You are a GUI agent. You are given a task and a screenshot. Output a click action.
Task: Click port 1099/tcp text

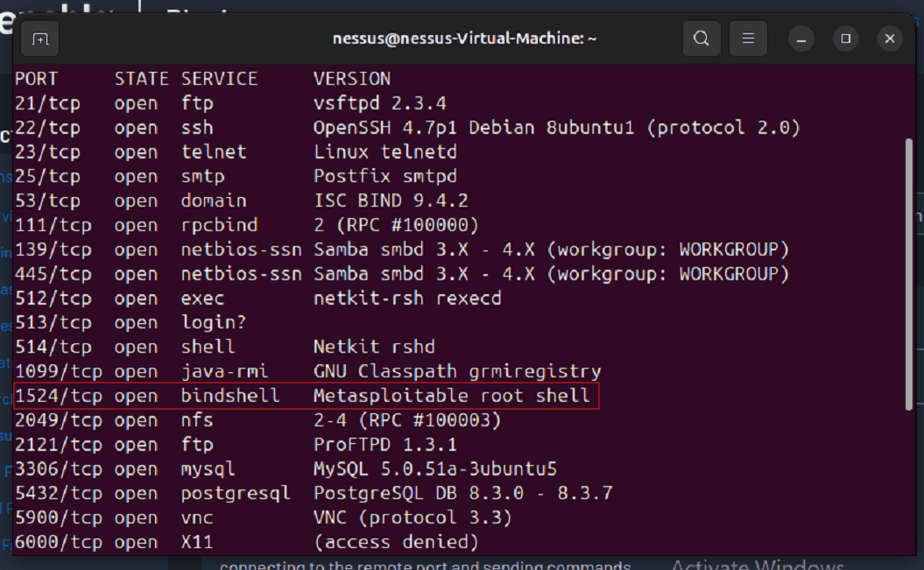coord(59,371)
